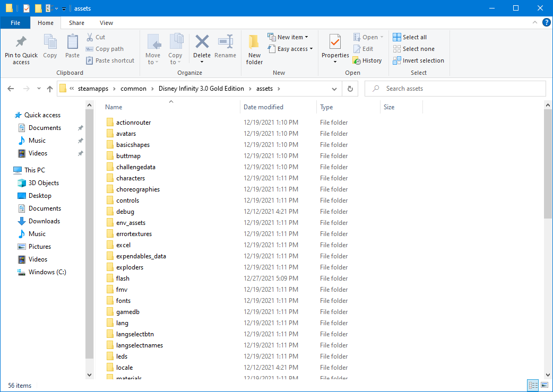
Task: Select the gamedb folder
Action: [x=128, y=311]
